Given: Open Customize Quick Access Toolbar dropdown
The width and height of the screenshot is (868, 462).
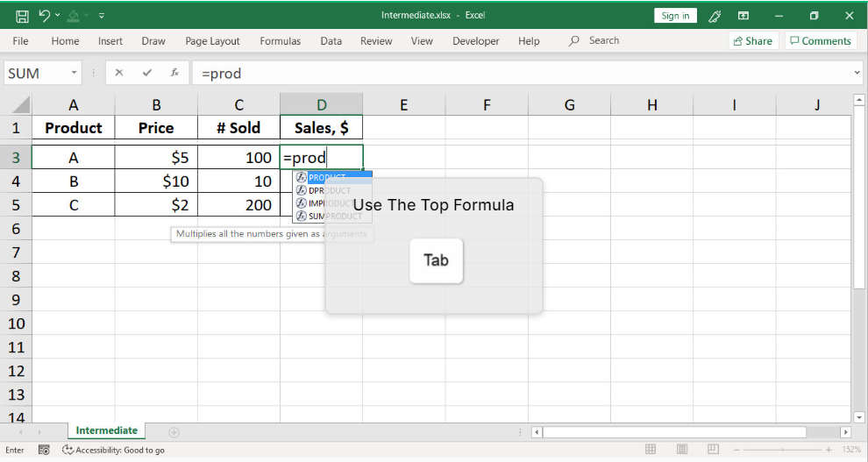Looking at the screenshot, I should (102, 16).
